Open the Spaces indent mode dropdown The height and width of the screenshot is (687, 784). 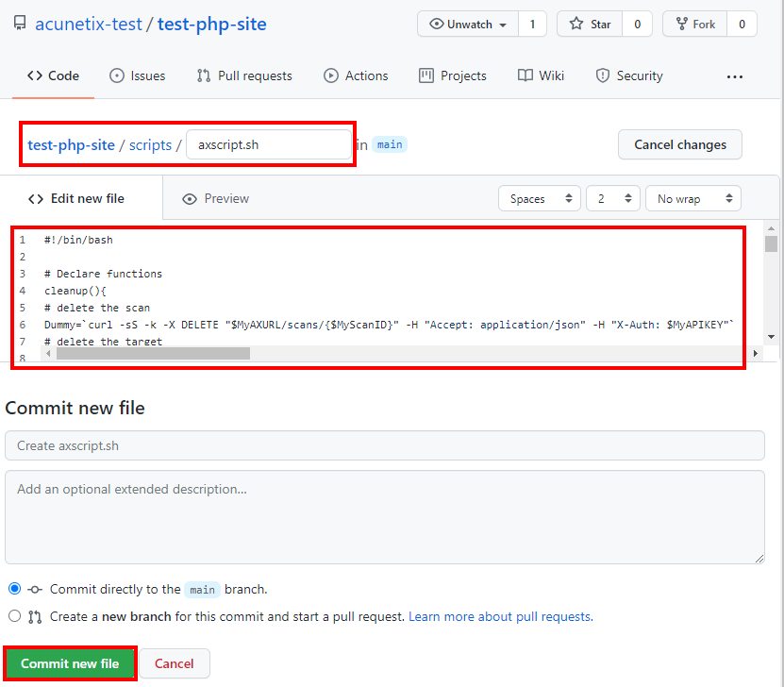pyautogui.click(x=540, y=198)
